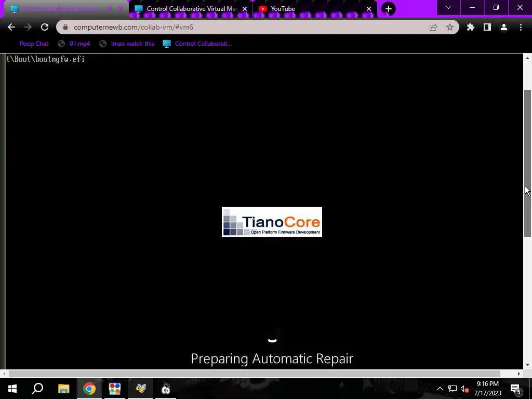The height and width of the screenshot is (399, 532).
Task: Click the Chrome taskbar icon
Action: pyautogui.click(x=89, y=389)
